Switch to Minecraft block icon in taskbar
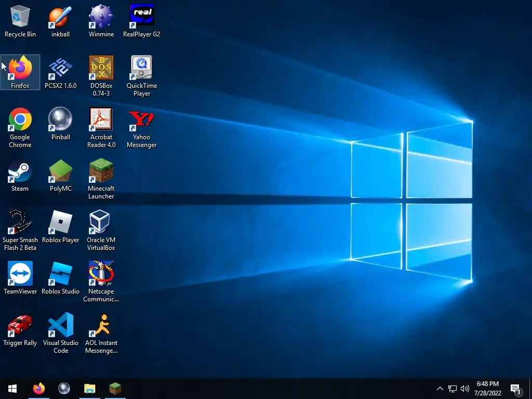Screen dimensions: 532x399 (x=115, y=389)
